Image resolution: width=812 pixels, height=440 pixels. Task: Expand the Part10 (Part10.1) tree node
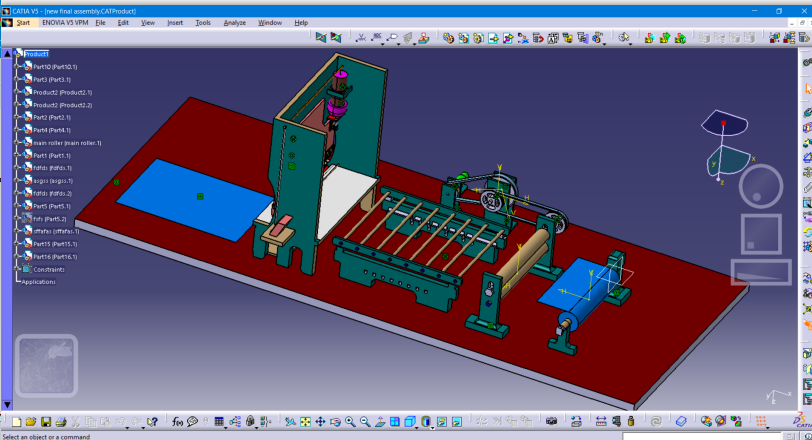17,67
